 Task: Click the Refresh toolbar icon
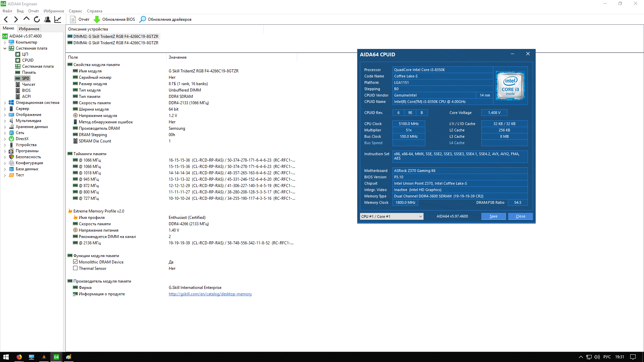pyautogui.click(x=37, y=19)
